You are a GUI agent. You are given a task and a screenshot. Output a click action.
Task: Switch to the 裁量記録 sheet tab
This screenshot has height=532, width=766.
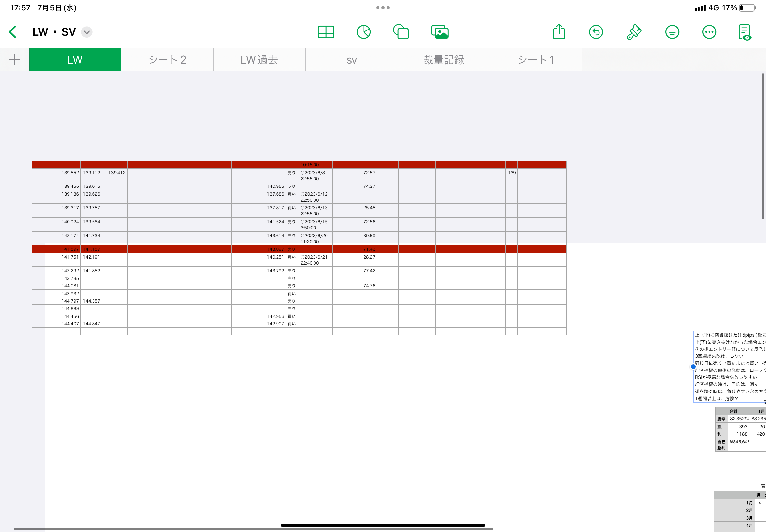tap(443, 60)
